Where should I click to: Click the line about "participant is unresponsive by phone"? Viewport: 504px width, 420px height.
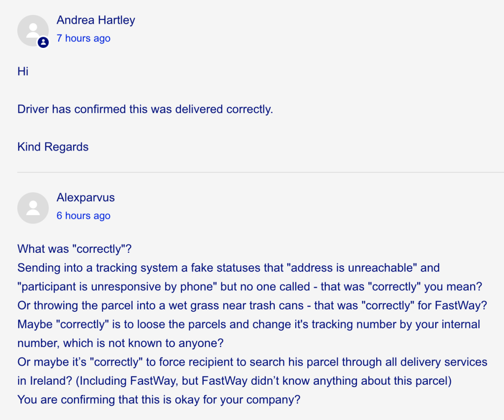coord(249,287)
